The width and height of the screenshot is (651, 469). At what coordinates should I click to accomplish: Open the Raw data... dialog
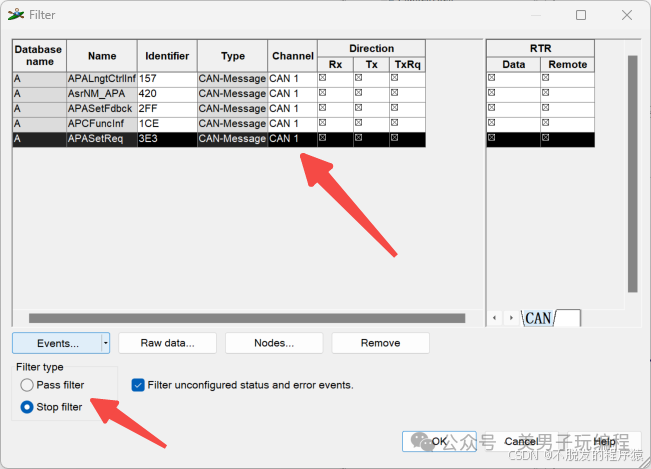point(167,343)
